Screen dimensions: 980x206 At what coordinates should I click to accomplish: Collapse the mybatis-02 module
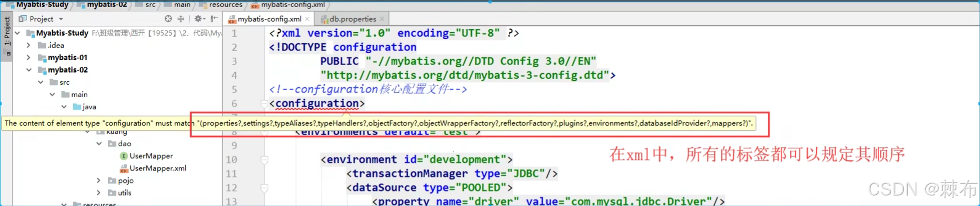pos(29,70)
